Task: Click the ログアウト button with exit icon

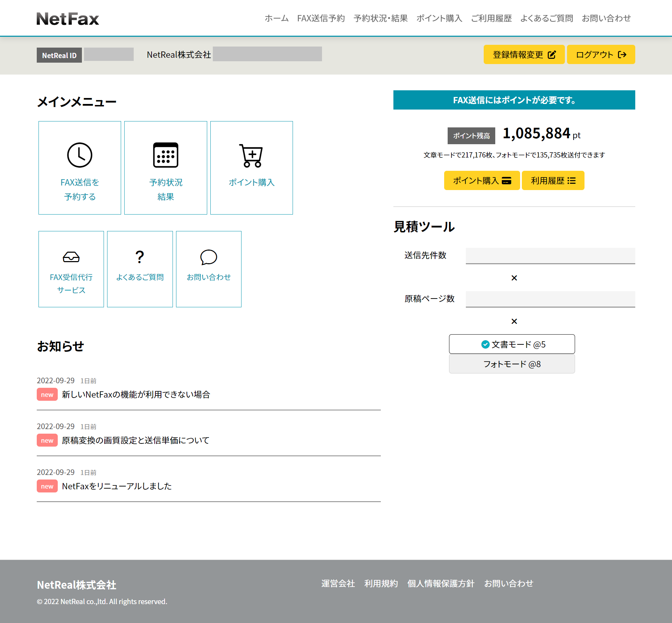Action: point(601,55)
